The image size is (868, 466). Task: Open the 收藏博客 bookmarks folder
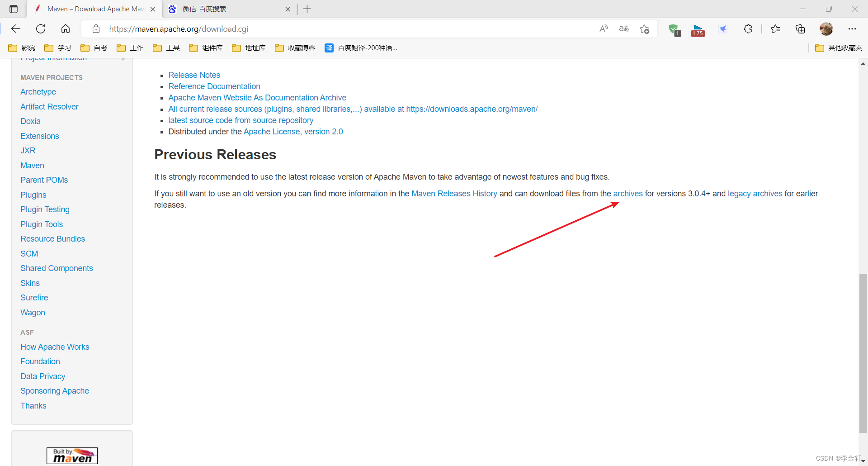[x=295, y=48]
